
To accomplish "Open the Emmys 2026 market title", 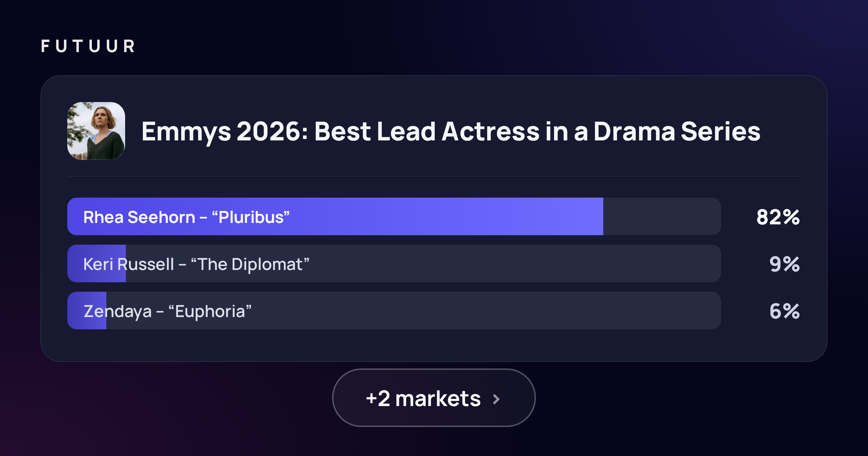I will pos(451,131).
